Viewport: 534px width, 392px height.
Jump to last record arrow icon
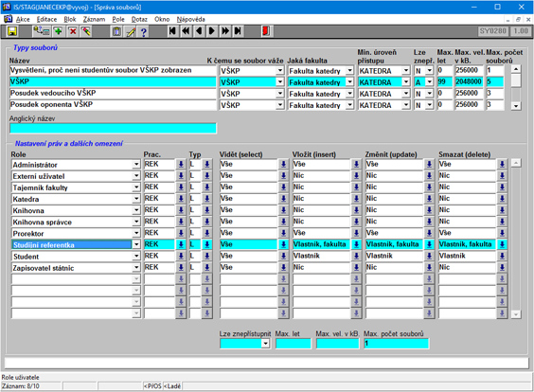click(238, 31)
